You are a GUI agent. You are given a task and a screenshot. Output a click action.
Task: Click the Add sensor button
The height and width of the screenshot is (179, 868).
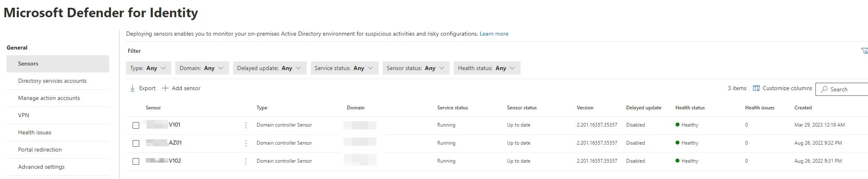181,88
